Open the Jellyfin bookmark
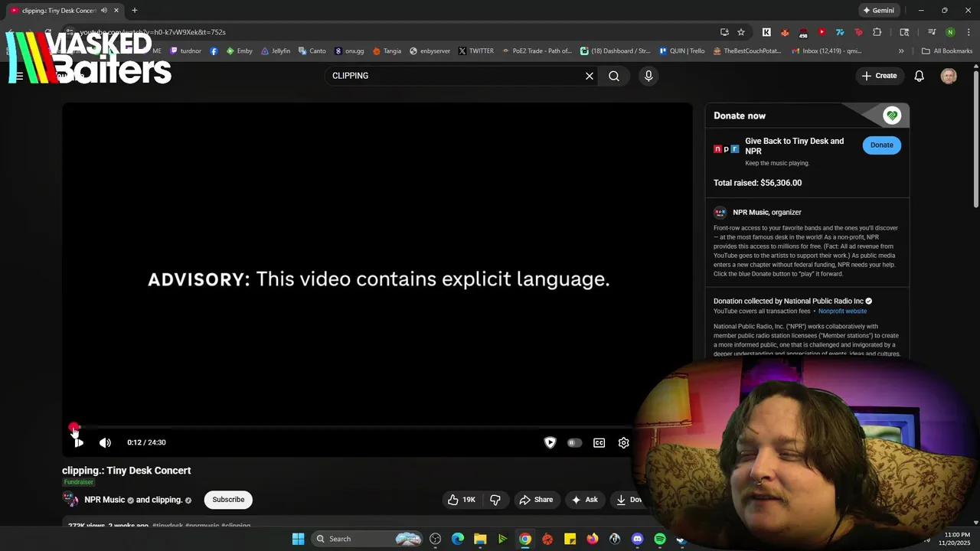Image resolution: width=980 pixels, height=551 pixels. [276, 51]
